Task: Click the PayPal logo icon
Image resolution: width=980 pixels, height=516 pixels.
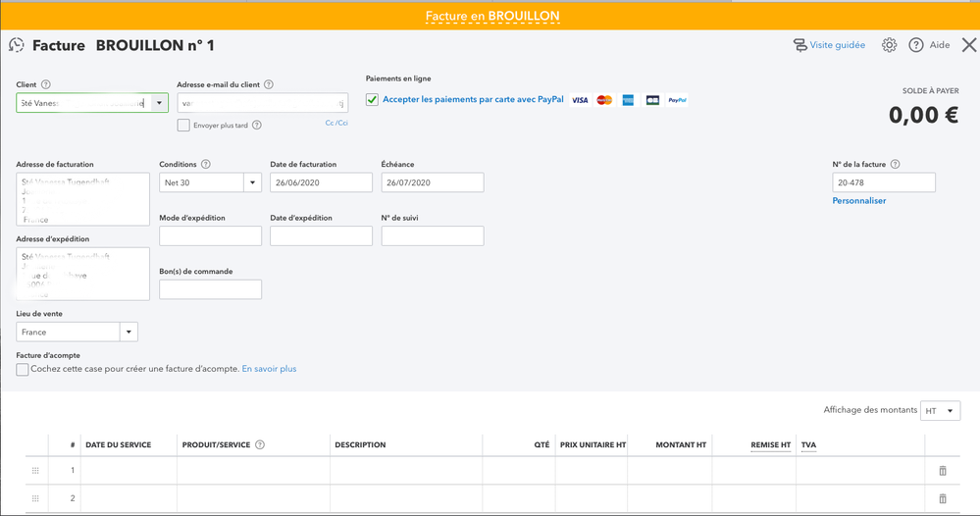Action: pyautogui.click(x=677, y=100)
